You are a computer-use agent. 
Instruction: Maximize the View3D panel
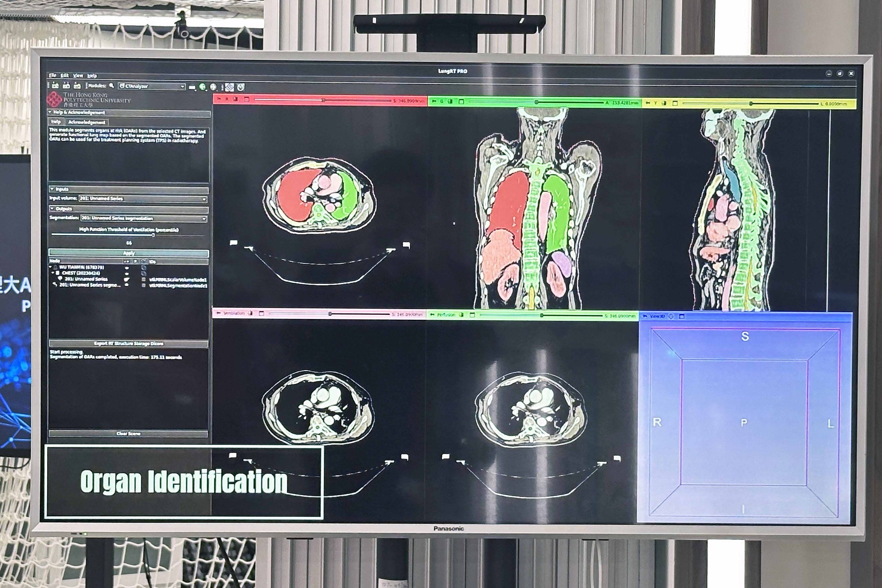[682, 317]
